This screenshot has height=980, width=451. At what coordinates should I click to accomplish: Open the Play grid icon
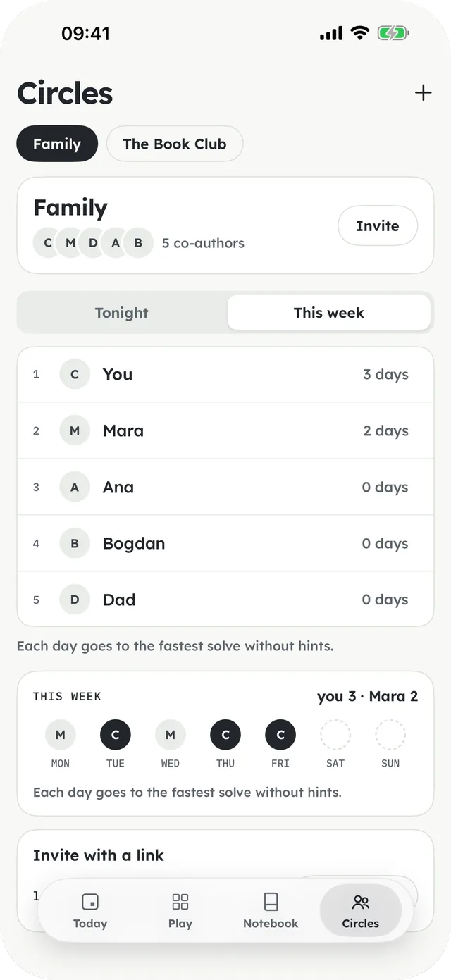pyautogui.click(x=180, y=902)
